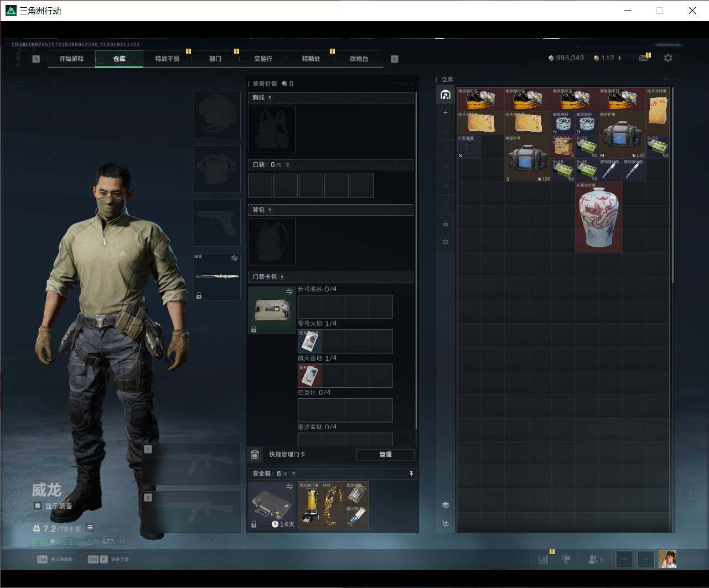The image size is (709, 588).
Task: Switch to the 改枪台 tab
Action: coord(359,59)
